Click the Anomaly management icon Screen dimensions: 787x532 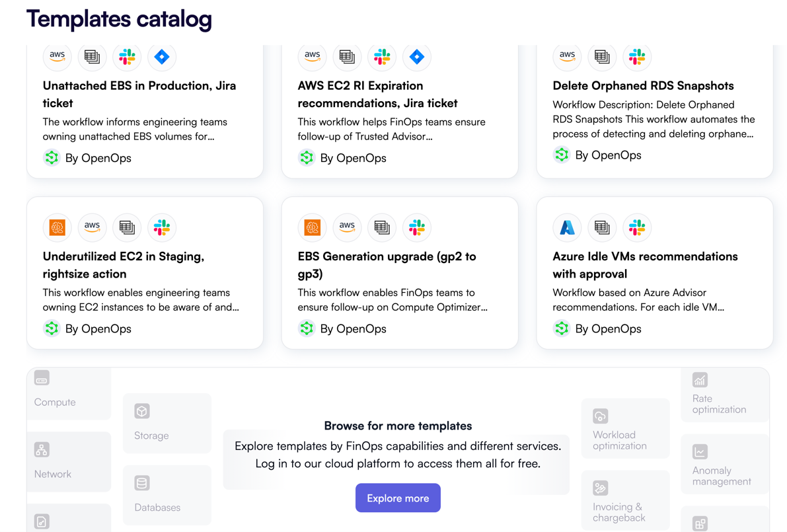click(x=700, y=451)
